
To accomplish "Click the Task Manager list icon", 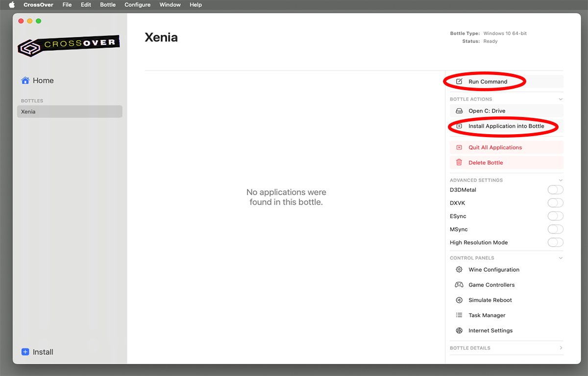I will pyautogui.click(x=459, y=315).
